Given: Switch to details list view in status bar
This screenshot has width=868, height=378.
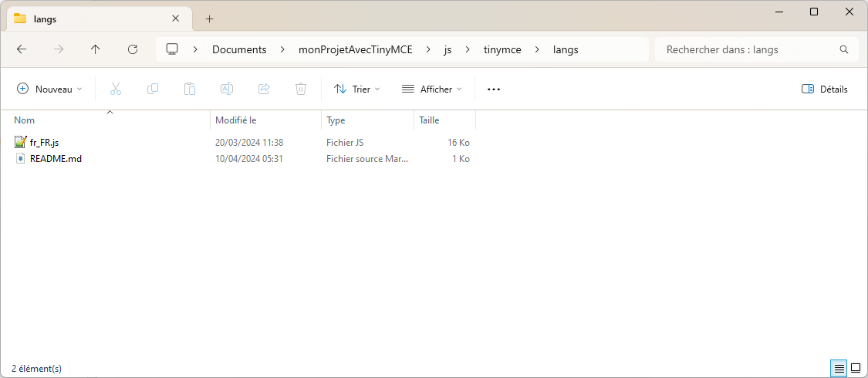Looking at the screenshot, I should [839, 369].
